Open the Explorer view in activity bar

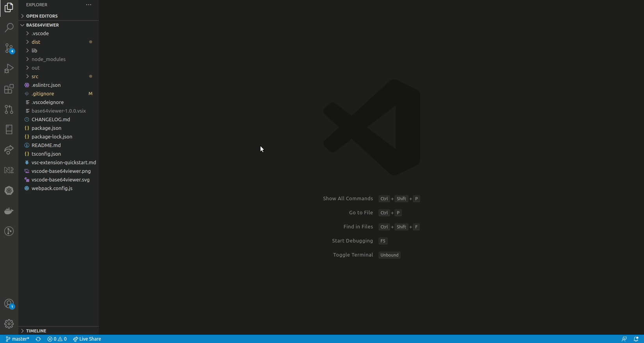click(x=9, y=7)
